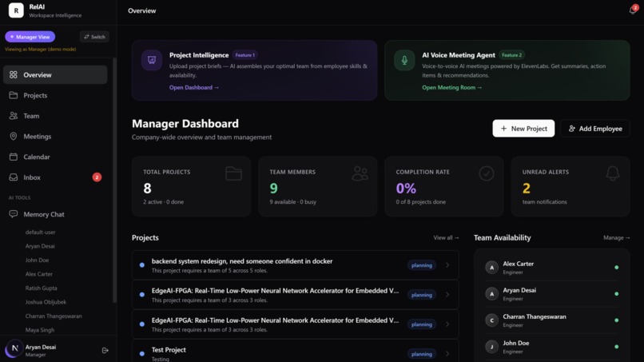Open the Inbox menu item

pyautogui.click(x=55, y=177)
